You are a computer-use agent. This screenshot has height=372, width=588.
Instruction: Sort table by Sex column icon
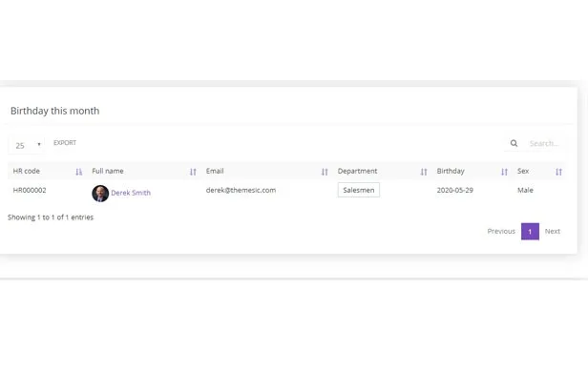(x=558, y=172)
